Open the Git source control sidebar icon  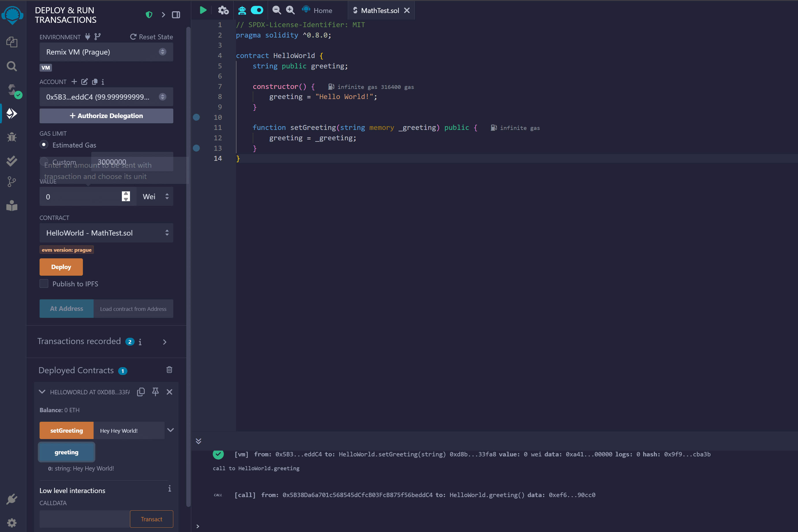(12, 182)
